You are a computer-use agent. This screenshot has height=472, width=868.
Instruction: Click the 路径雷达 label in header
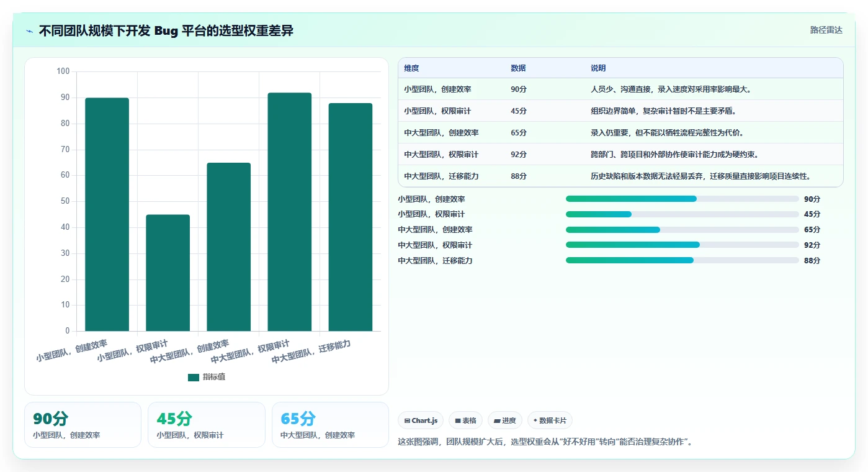click(x=826, y=30)
